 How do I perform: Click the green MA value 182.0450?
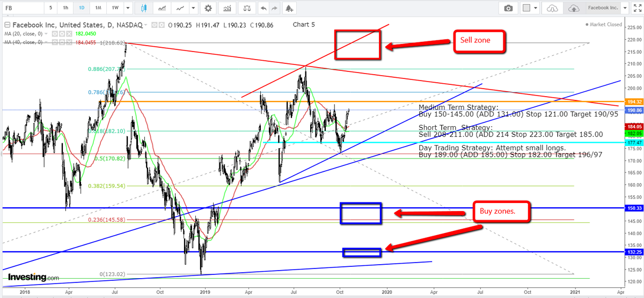85,33
